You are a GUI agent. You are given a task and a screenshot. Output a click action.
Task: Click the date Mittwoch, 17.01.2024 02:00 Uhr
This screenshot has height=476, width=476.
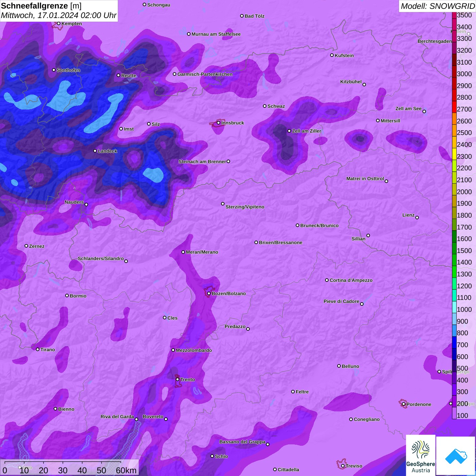click(58, 16)
